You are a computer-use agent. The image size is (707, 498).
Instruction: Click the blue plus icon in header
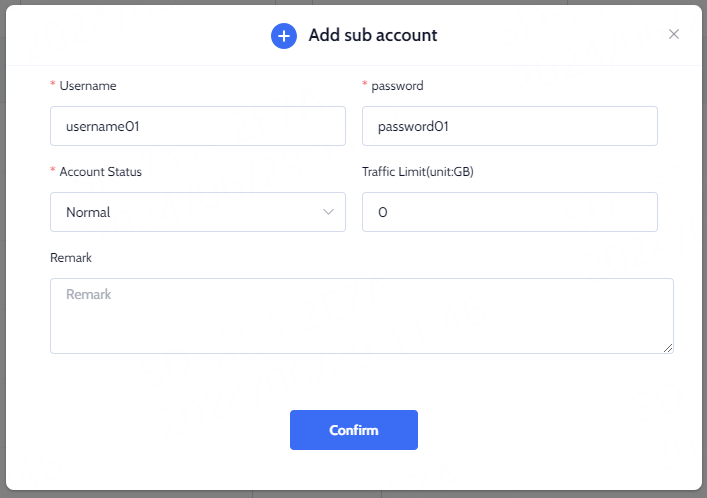(284, 36)
